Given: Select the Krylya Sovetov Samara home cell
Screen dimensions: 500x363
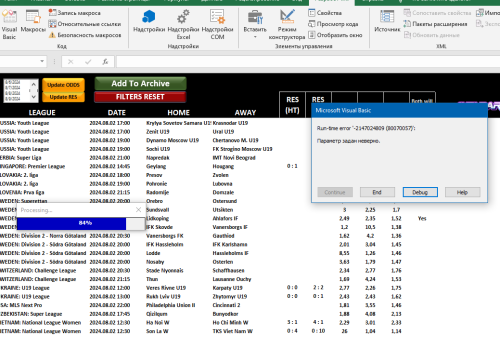Looking at the screenshot, I should (x=179, y=123).
